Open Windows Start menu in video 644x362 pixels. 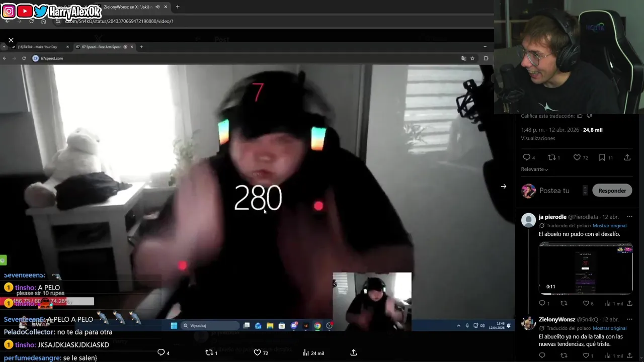tap(174, 325)
